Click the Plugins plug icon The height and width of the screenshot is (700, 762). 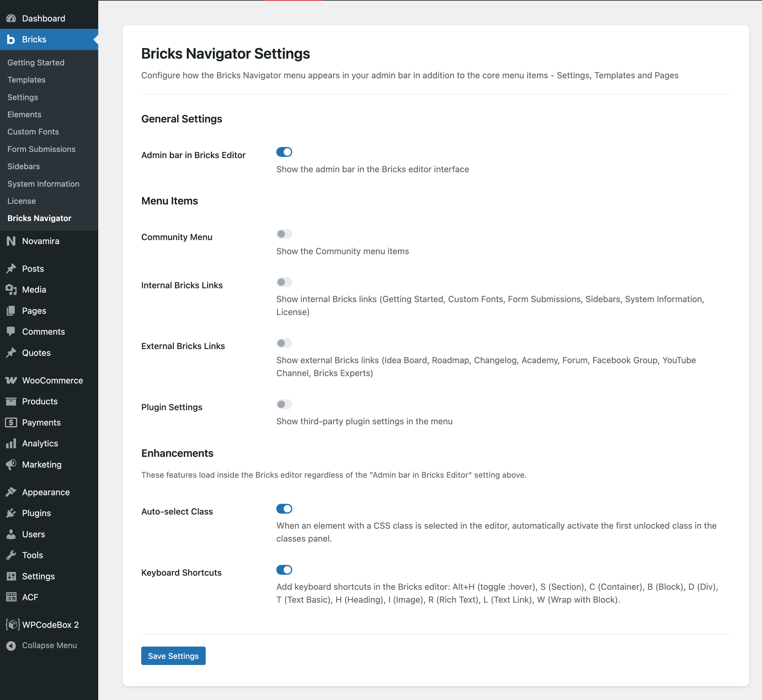(11, 513)
